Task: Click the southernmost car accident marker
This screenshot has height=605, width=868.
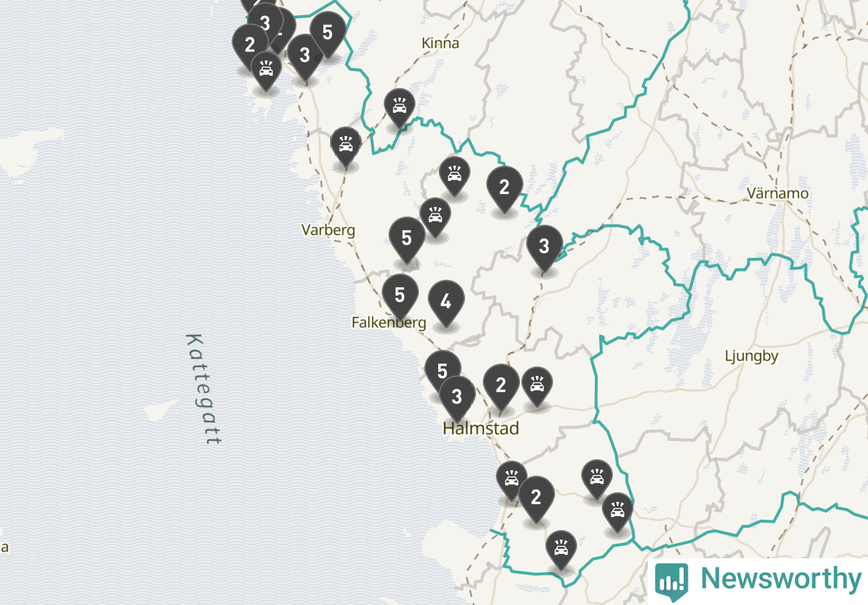Action: pos(561,549)
